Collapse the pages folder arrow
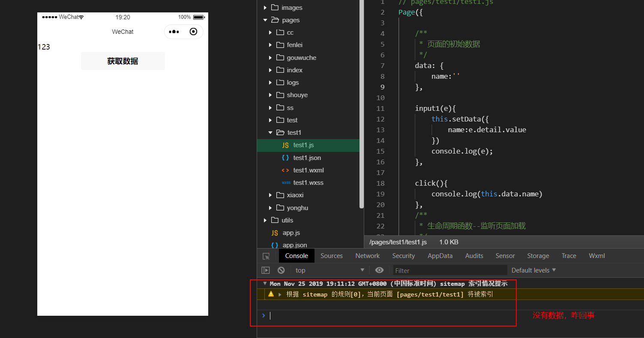Viewport: 644px width, 338px height. 265,20
